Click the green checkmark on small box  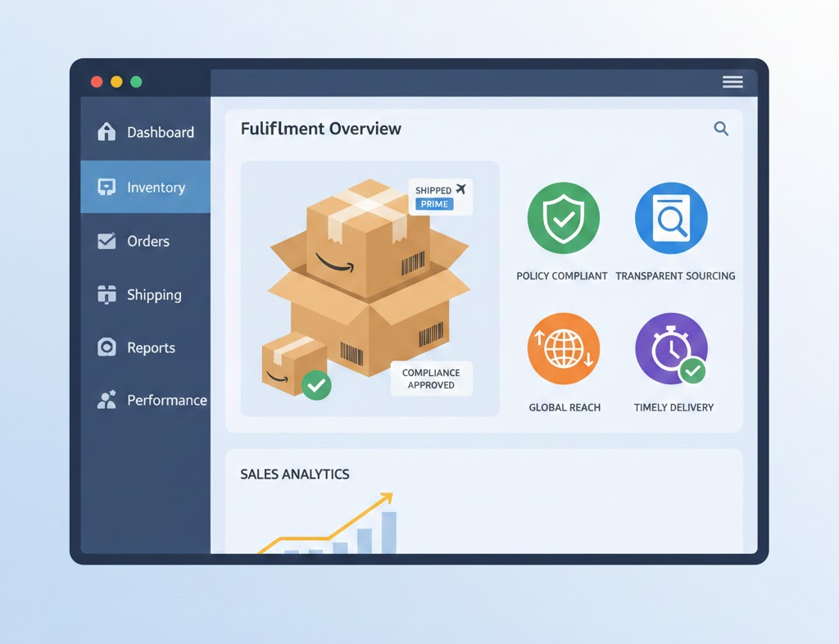(316, 384)
